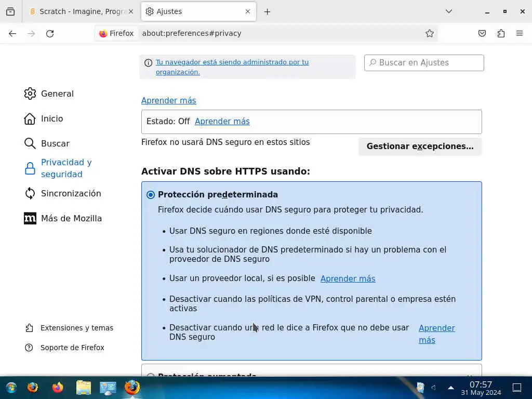Click the Estado: Off status text
Image resolution: width=532 pixels, height=399 pixels.
168,122
